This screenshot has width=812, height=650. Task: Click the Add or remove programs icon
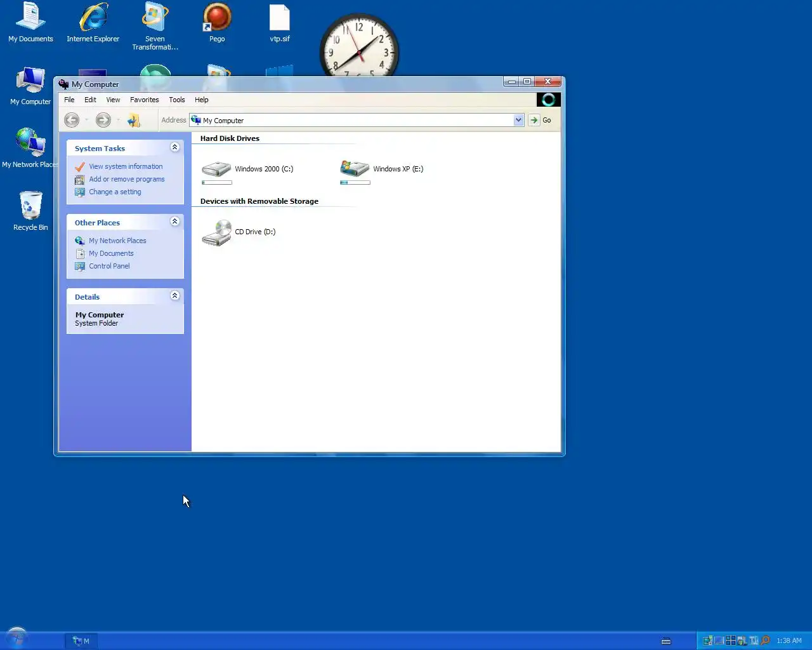pos(80,180)
